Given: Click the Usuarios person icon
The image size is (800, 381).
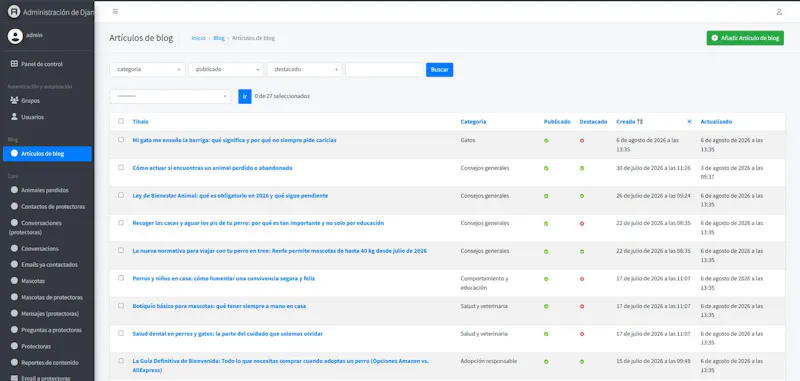Looking at the screenshot, I should (14, 117).
